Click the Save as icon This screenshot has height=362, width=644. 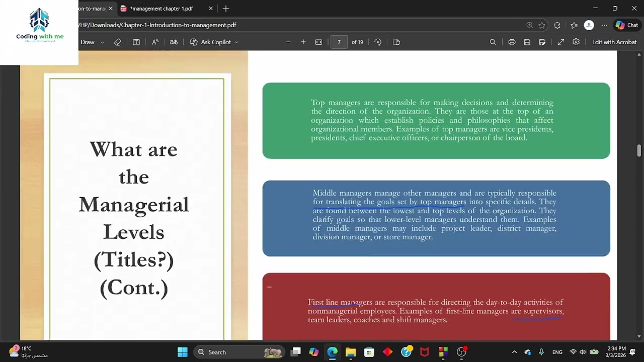click(542, 42)
